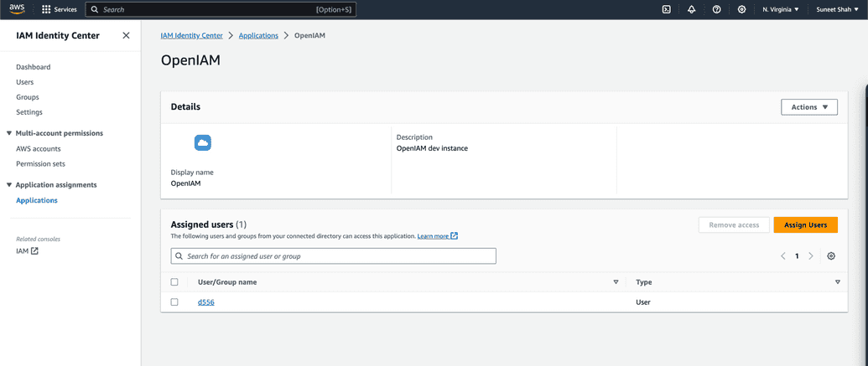Toggle the select-all checkbox in table header
868x366 pixels.
point(174,282)
